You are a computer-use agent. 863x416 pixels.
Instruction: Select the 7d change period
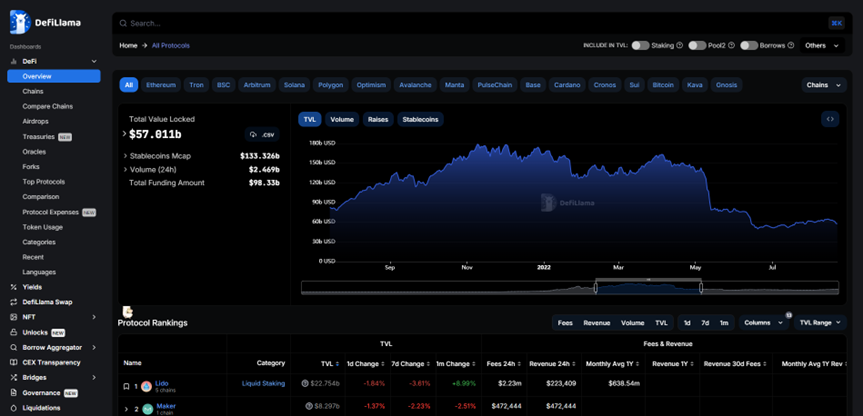[705, 323]
